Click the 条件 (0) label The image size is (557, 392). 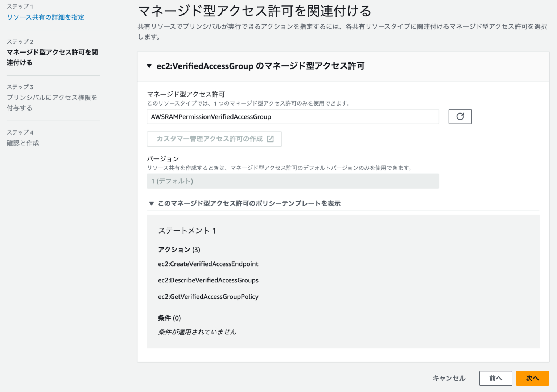pyautogui.click(x=169, y=318)
